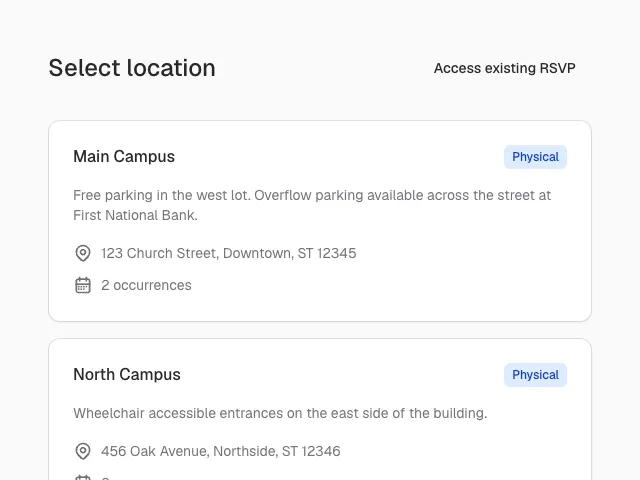The width and height of the screenshot is (640, 480).
Task: Click the 456 Oak Avenue, Northside address
Action: tap(221, 451)
